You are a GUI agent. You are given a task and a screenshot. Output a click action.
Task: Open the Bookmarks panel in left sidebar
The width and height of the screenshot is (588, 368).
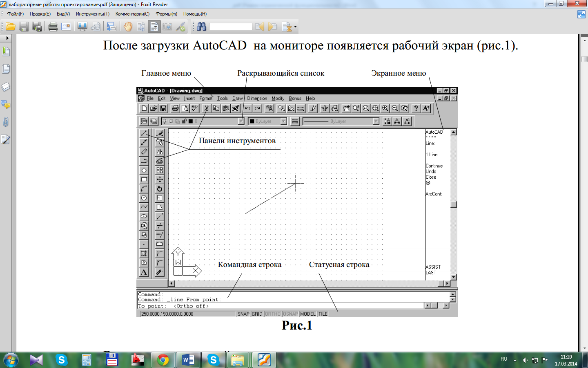tap(6, 52)
